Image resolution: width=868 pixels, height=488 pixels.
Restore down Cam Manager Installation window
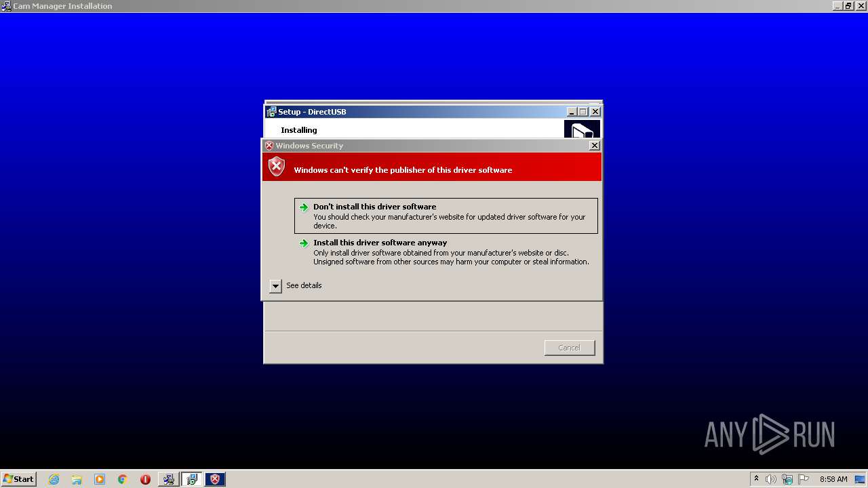click(848, 6)
